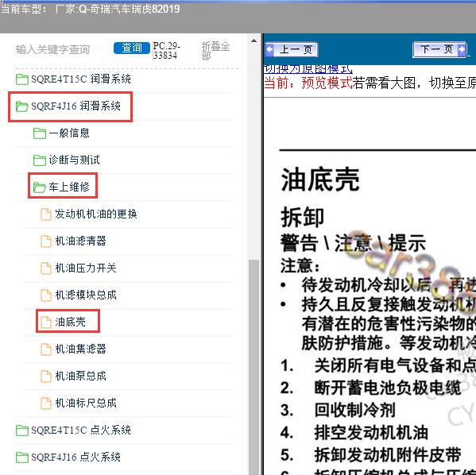
Task: Collapse the 车上维修 folder
Action: click(69, 187)
